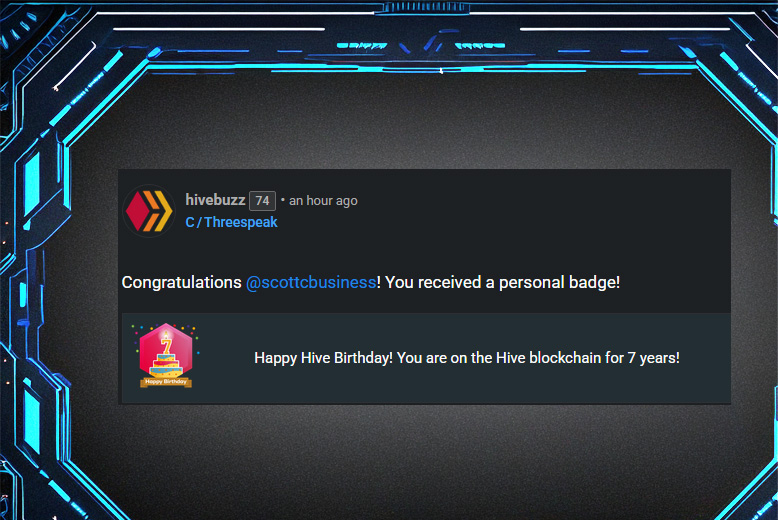Click the birthday badge row background
This screenshot has width=778, height=520.
pos(426,358)
